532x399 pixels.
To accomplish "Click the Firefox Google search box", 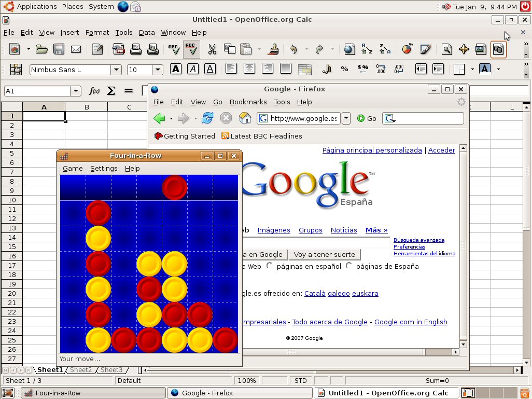I will 423,118.
